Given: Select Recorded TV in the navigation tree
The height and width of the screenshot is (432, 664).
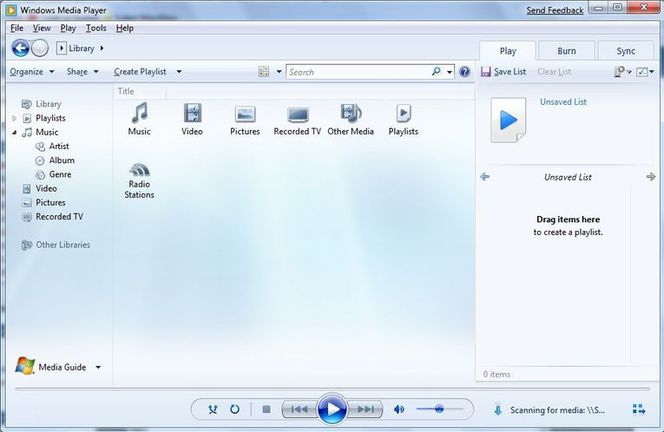Looking at the screenshot, I should [59, 216].
